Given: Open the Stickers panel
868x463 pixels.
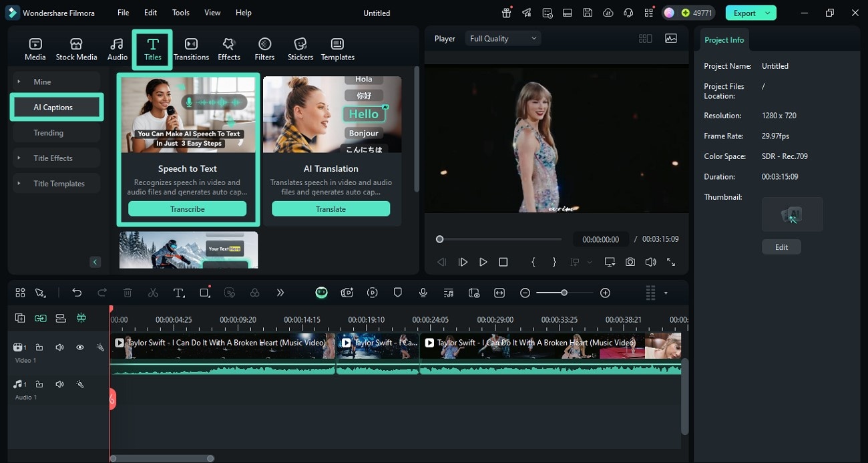Looking at the screenshot, I should (x=300, y=49).
